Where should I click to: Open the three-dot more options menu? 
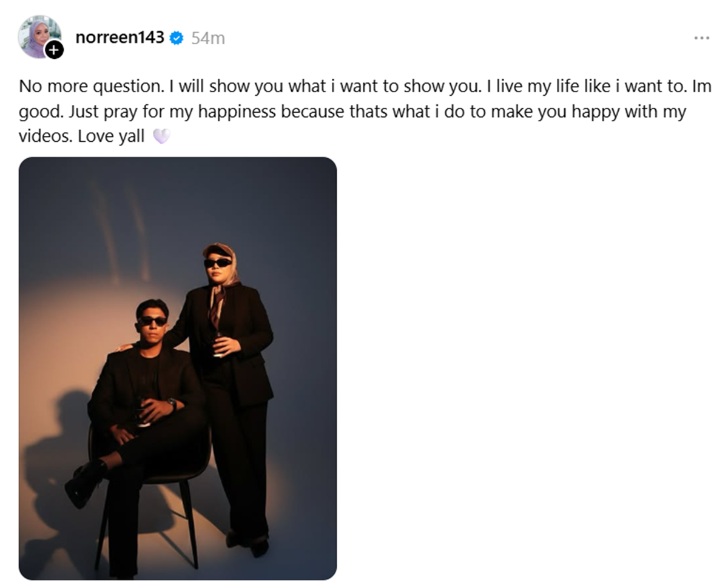(701, 38)
